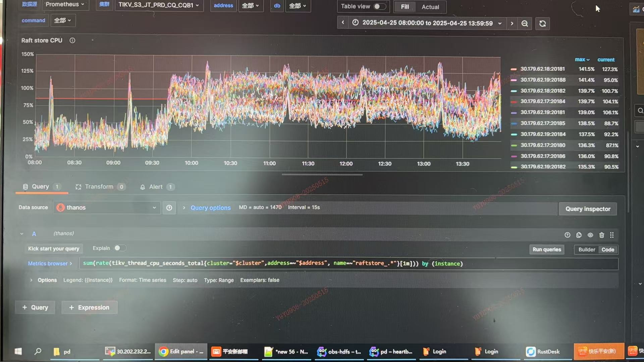Enable the Explain toggle
Screen dimensions: 644x362
120,248
